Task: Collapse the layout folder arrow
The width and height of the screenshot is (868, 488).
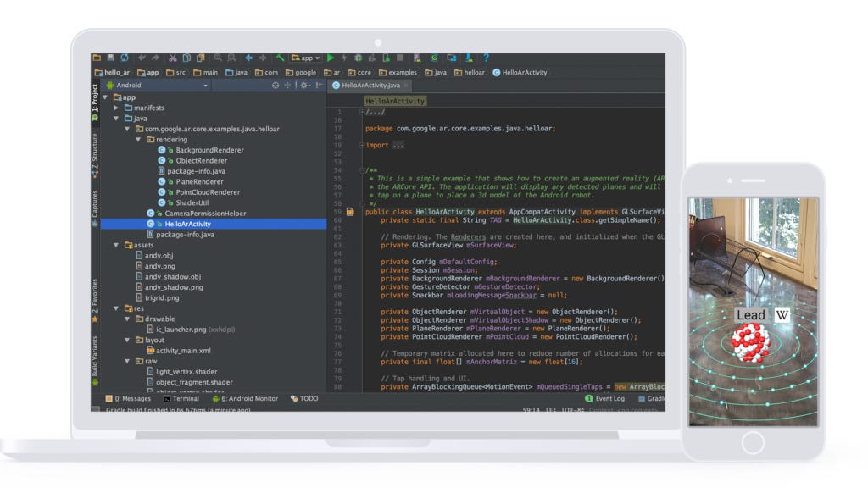Action: coord(127,340)
